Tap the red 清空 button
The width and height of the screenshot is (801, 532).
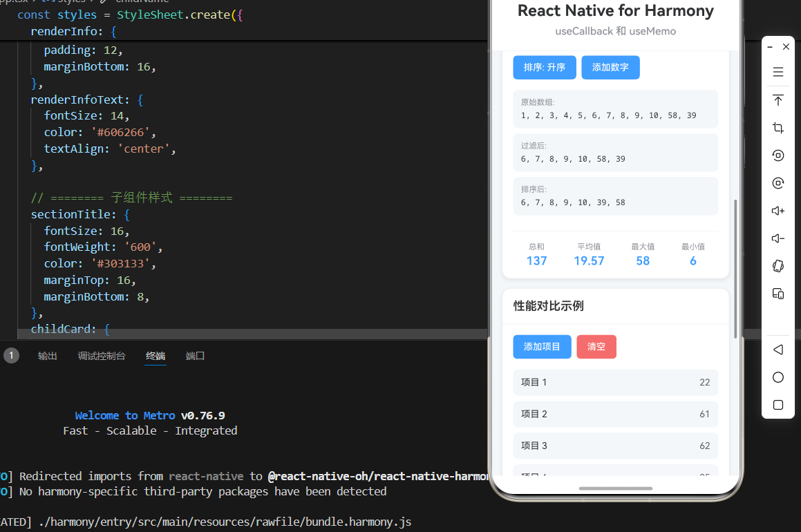tap(596, 347)
